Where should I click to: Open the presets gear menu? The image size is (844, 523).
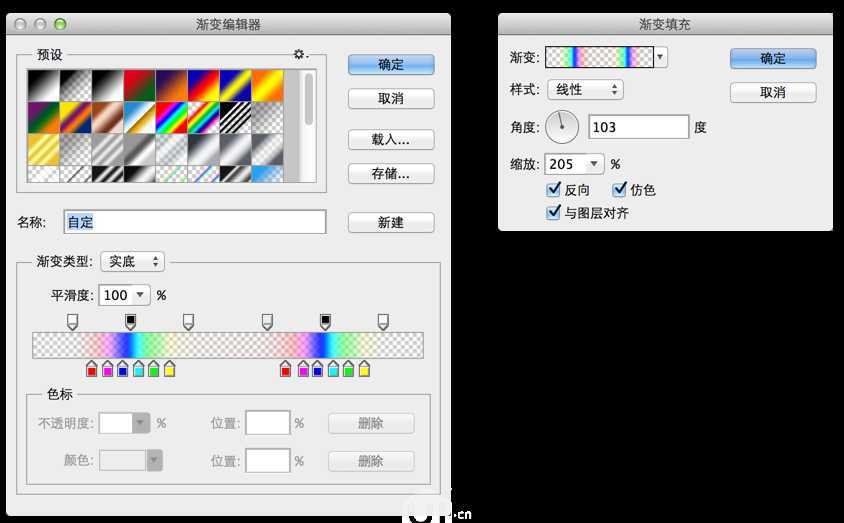(x=299, y=54)
